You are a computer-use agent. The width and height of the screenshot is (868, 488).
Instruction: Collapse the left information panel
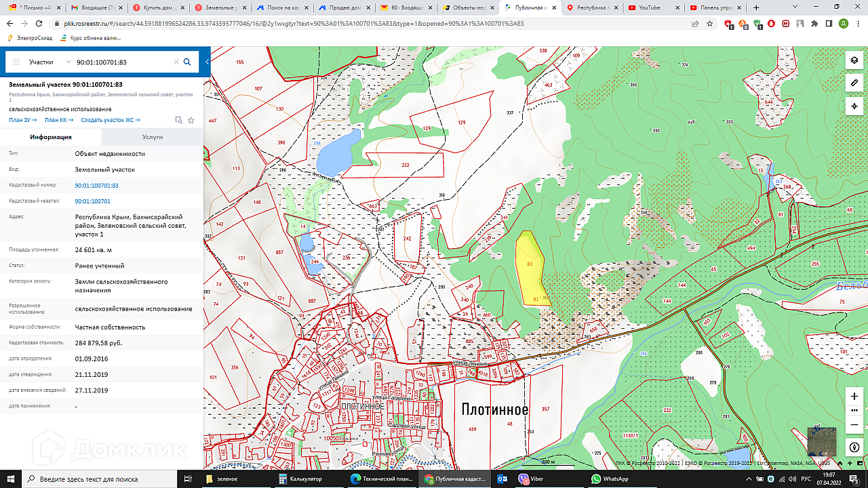tap(207, 62)
